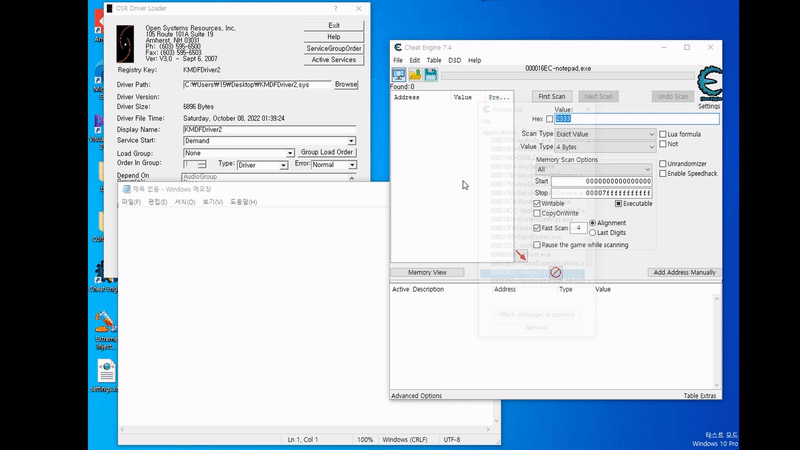Check the CopyOnWrite option

pos(537,213)
